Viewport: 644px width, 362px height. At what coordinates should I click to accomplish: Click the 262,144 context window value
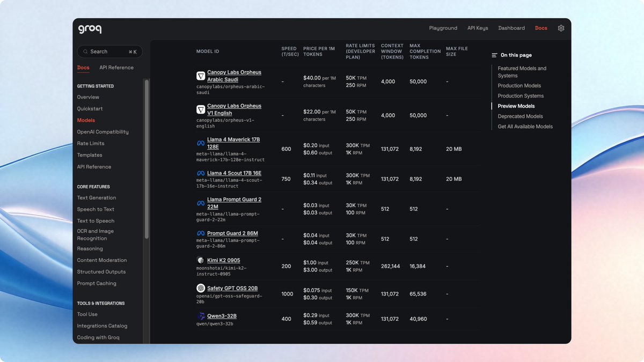390,266
